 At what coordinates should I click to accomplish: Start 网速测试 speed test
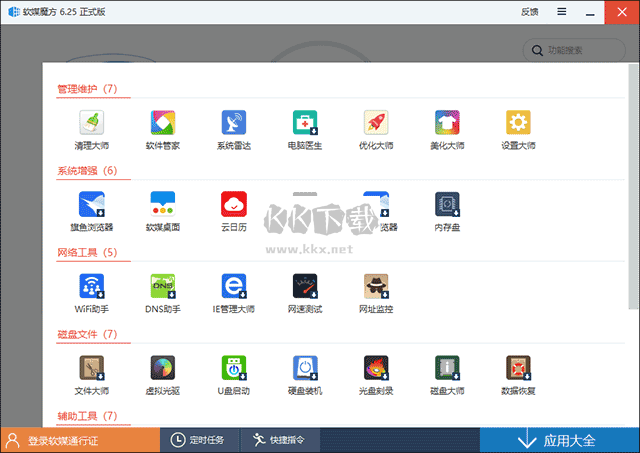(x=305, y=286)
